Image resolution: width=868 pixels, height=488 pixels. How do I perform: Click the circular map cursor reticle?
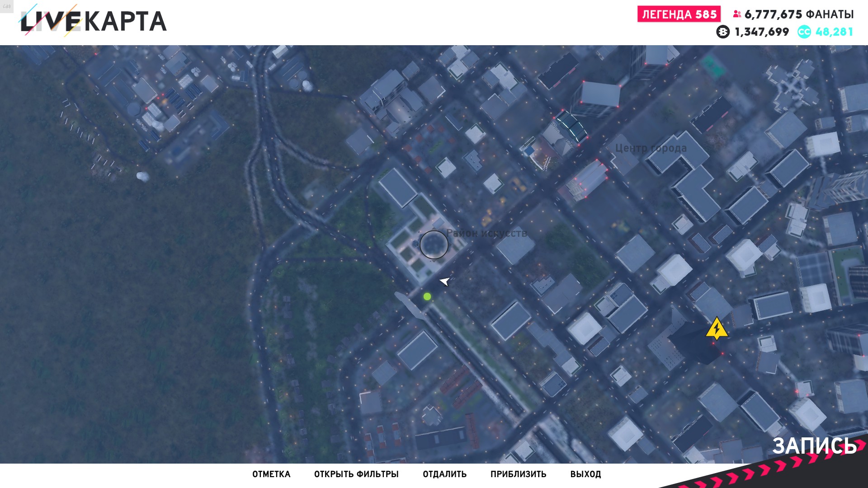click(434, 244)
